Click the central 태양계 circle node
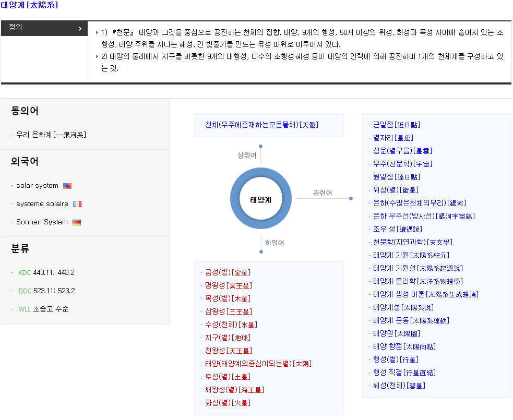Screen dimensions: 513x420 [x=260, y=199]
